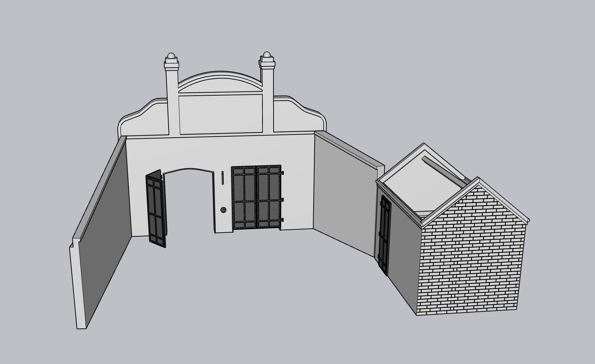
Task: Select the dark door on the shed
Action: (384, 236)
